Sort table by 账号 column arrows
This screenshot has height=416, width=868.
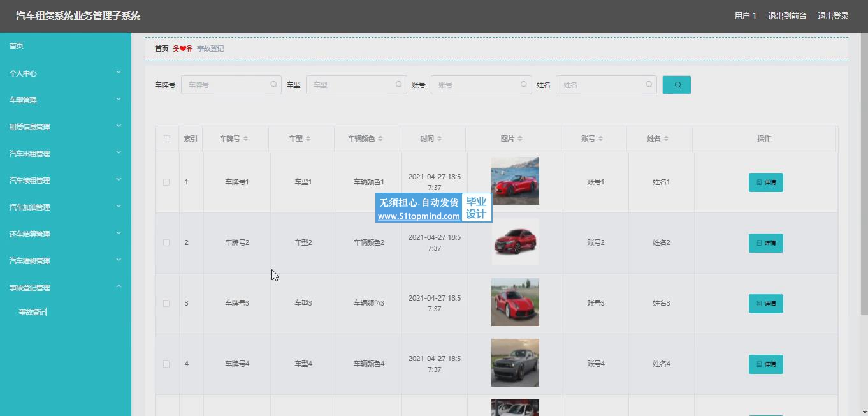tap(600, 138)
